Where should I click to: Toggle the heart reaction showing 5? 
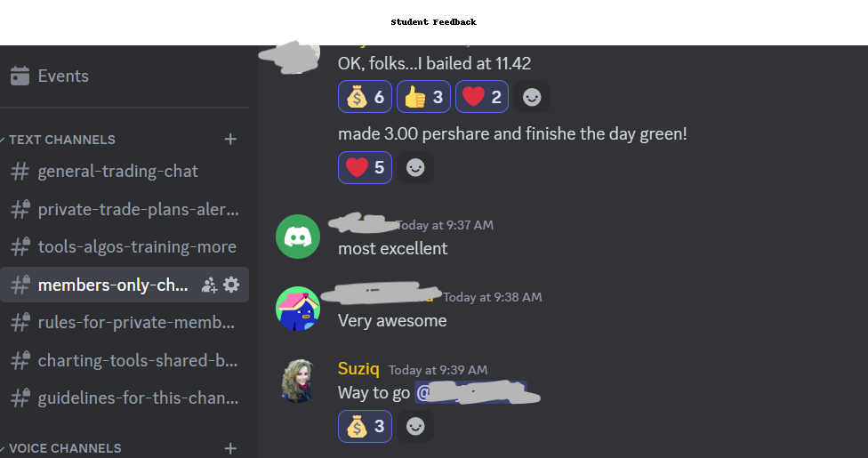pos(365,167)
